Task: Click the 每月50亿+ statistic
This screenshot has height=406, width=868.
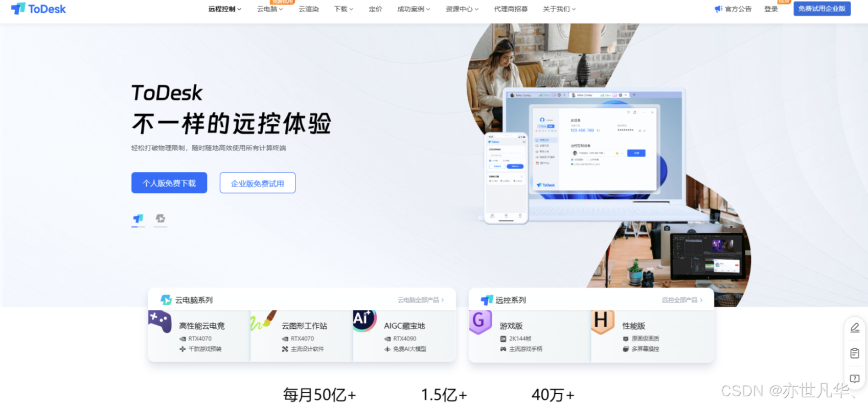Action: [x=319, y=395]
